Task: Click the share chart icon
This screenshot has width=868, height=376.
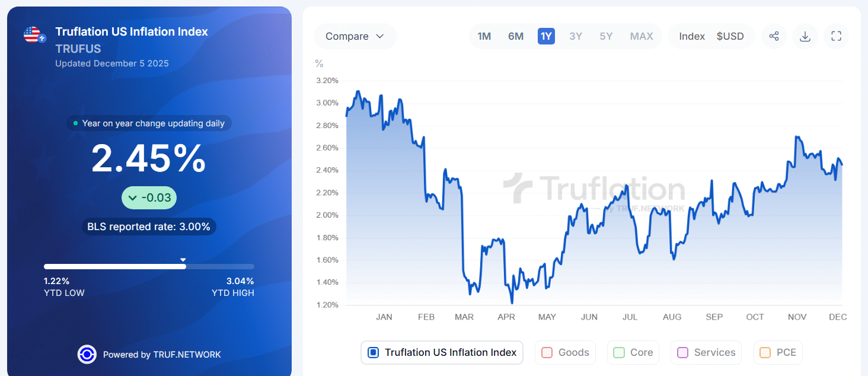Action: [x=774, y=36]
